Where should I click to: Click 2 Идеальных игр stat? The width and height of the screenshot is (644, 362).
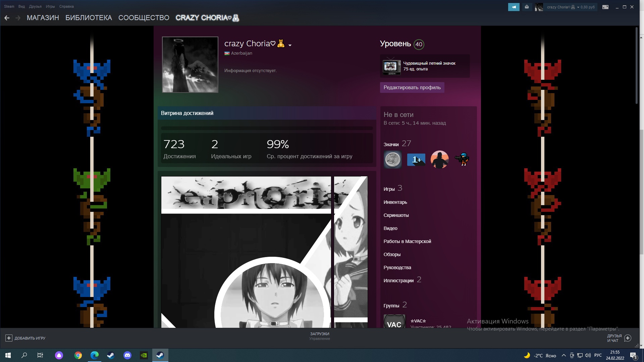(x=231, y=149)
